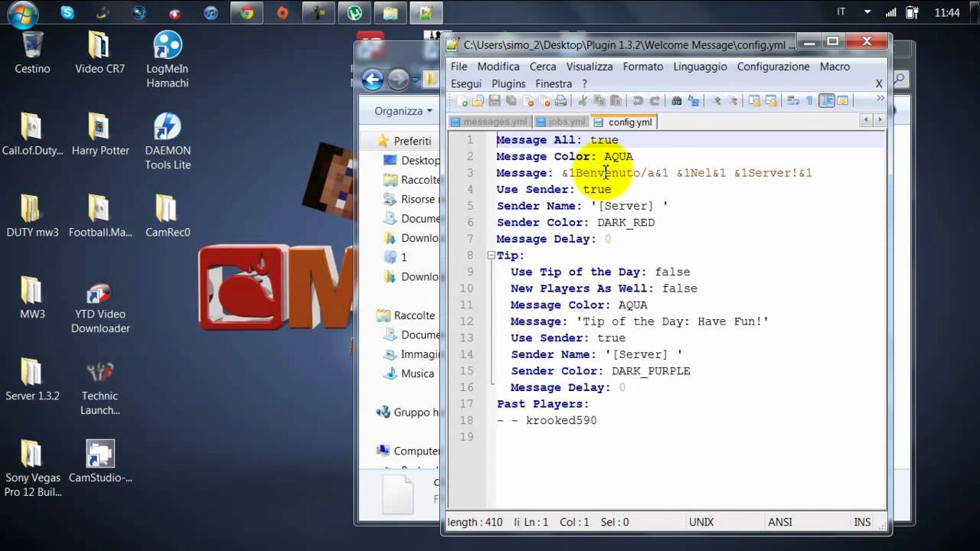Click the Zoom Out toolbar icon
Image resolution: width=980 pixels, height=551 pixels.
pos(733,101)
